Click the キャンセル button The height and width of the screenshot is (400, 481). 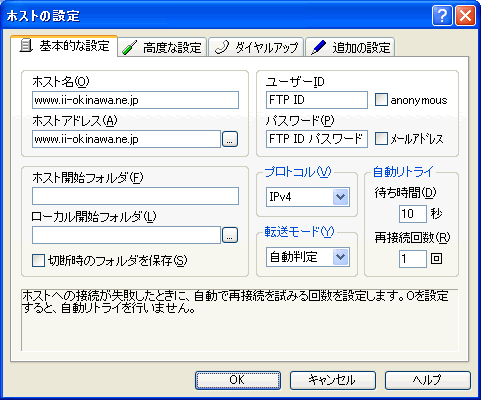(x=333, y=380)
